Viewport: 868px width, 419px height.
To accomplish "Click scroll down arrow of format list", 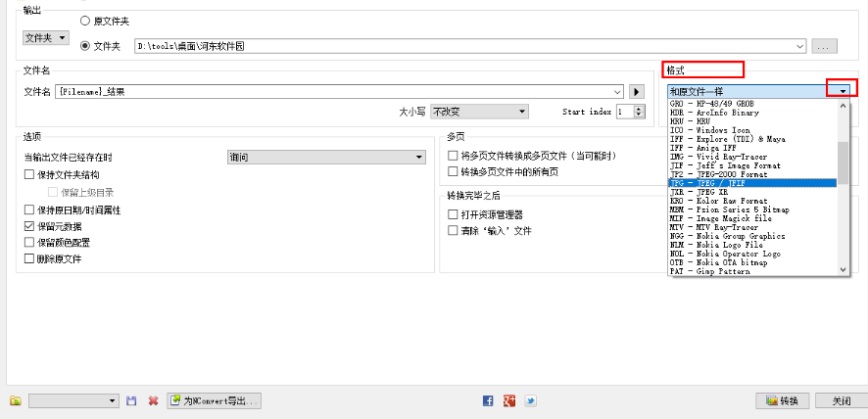I will [844, 270].
